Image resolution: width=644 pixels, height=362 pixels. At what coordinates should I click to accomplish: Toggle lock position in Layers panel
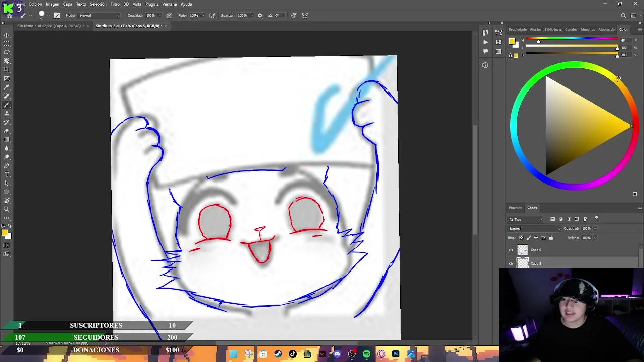[x=536, y=238]
